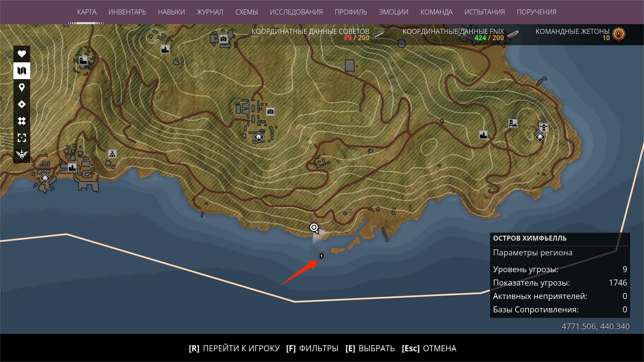The image size is (644, 362).
Task: Click the FNIX data count "424 / 200"
Action: (x=489, y=38)
